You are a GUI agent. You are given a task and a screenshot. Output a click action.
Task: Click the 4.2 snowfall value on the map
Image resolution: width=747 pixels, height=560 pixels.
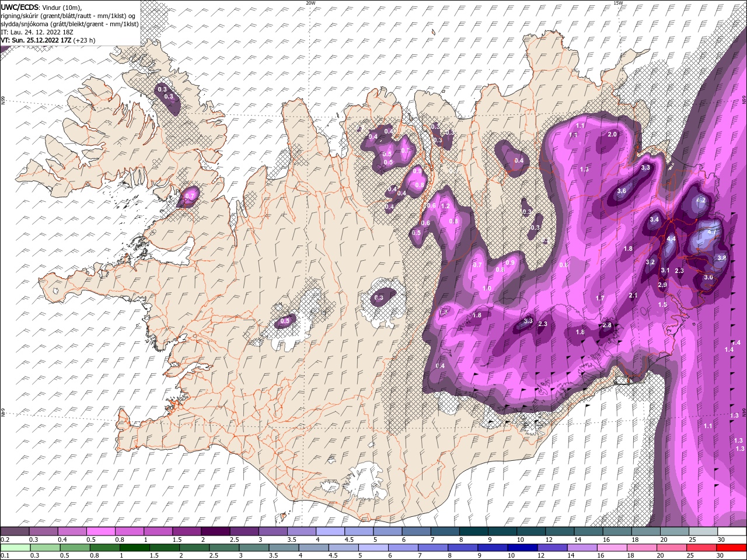701,200
